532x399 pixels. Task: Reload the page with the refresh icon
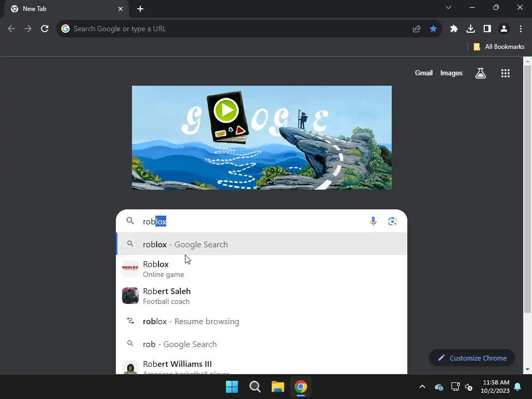(x=45, y=29)
